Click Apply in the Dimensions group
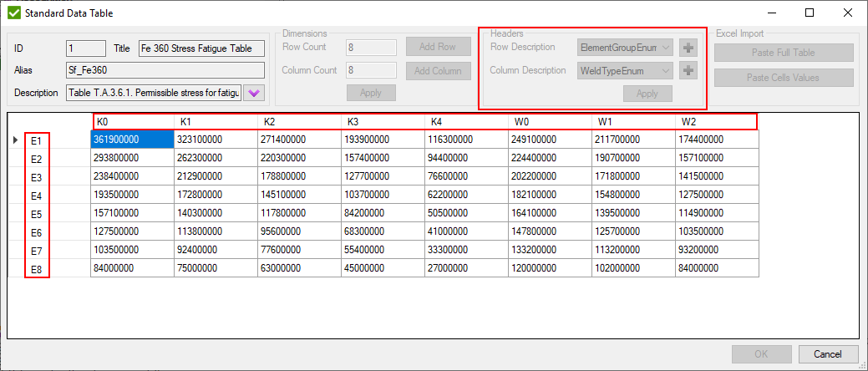The image size is (868, 371). pos(371,93)
